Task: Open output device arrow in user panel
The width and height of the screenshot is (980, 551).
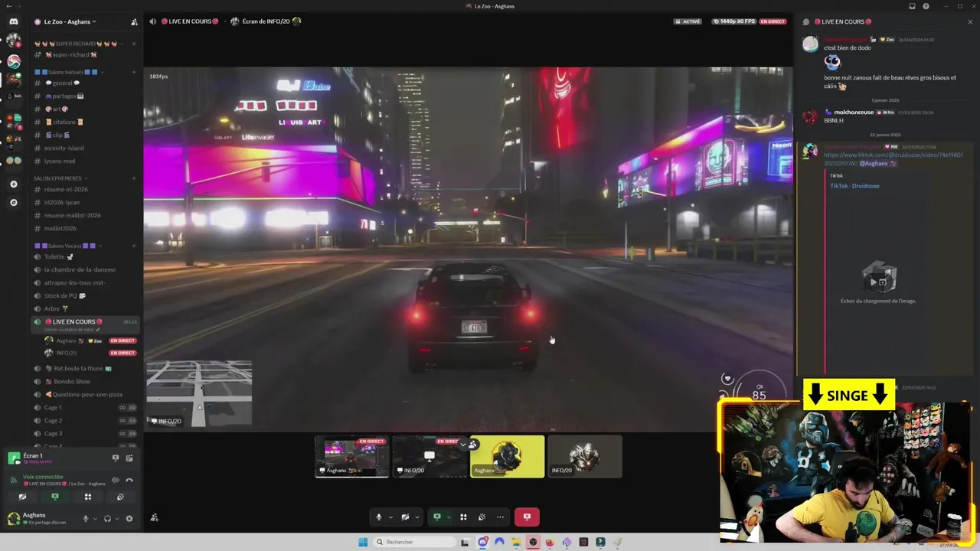Action: coord(116,518)
